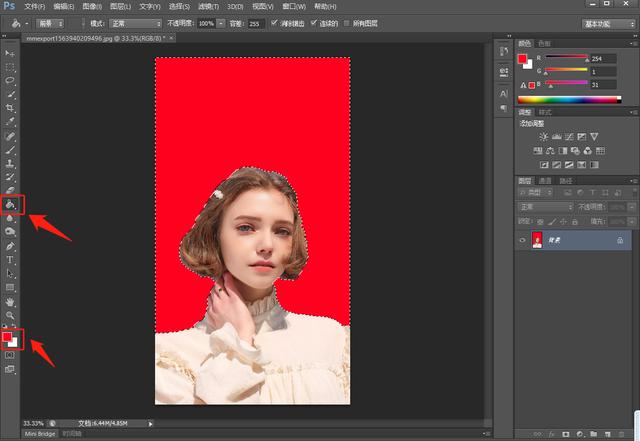
Task: Enable the all layers checkbox
Action: [347, 23]
